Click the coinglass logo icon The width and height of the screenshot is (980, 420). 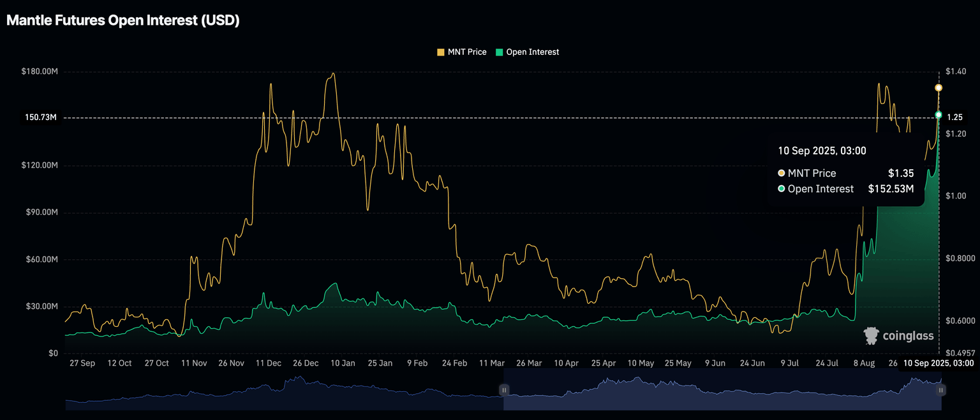(x=871, y=336)
